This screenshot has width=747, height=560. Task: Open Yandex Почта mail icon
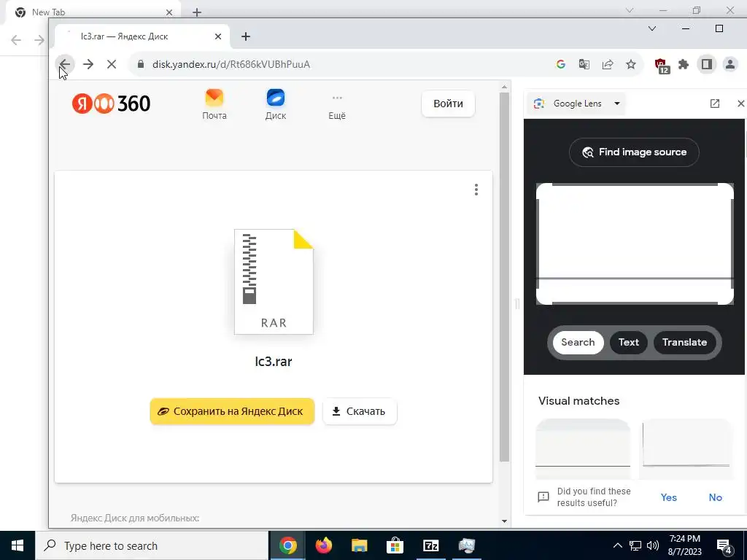[214, 104]
